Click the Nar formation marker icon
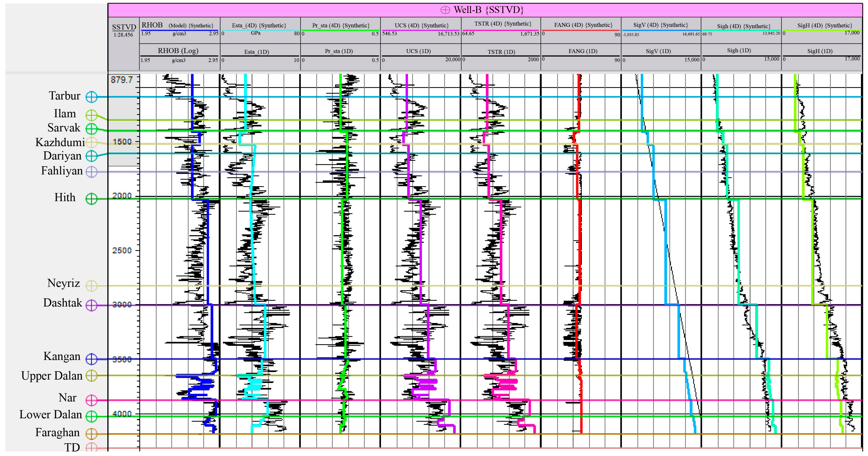 point(91,400)
